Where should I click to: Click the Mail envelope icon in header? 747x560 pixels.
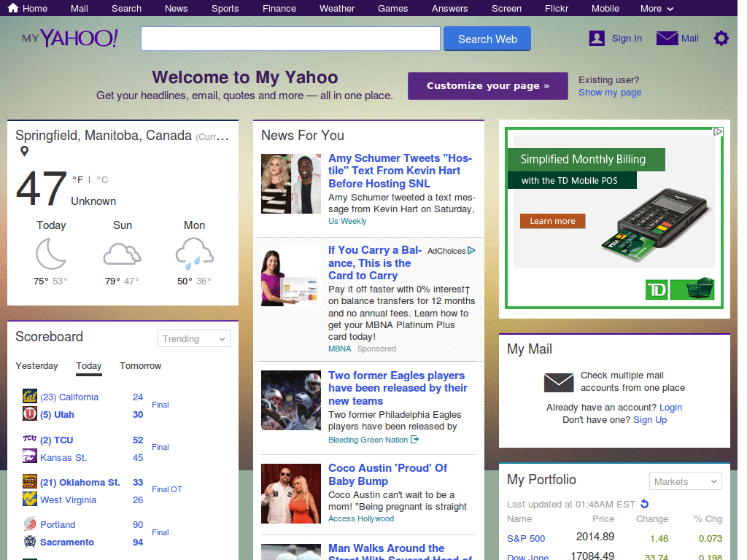(x=667, y=38)
